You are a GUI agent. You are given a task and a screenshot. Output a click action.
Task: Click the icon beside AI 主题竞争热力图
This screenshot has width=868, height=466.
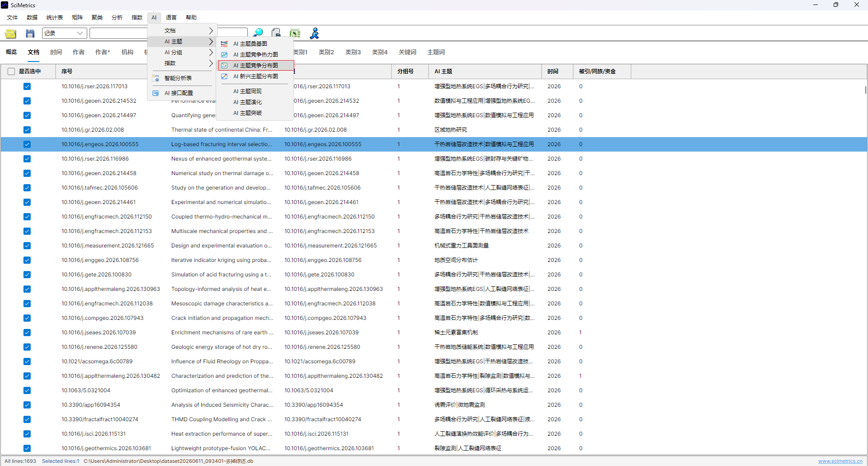point(224,55)
